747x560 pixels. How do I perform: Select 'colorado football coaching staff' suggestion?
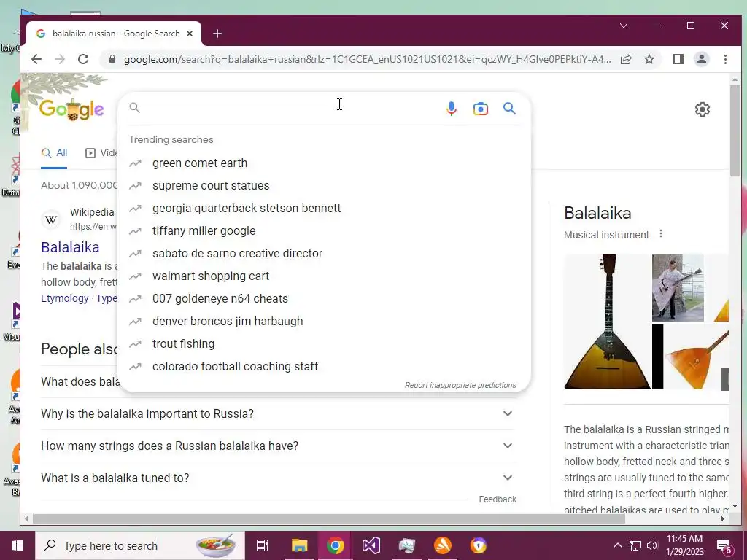[x=324, y=367]
